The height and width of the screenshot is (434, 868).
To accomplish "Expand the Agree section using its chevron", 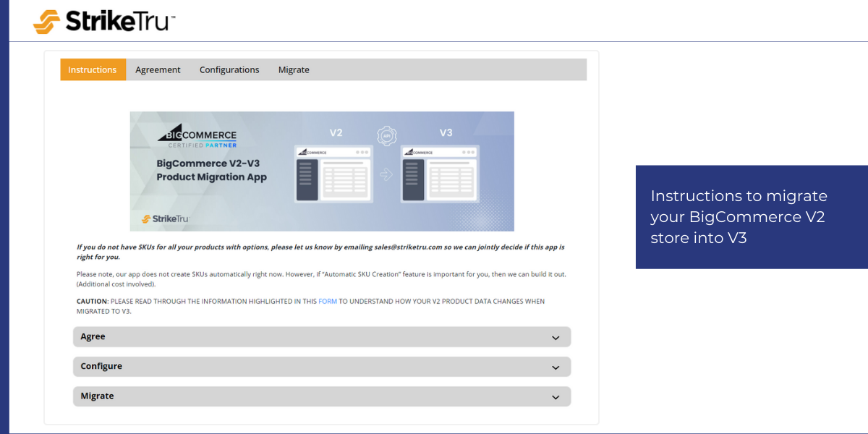I will click(556, 338).
